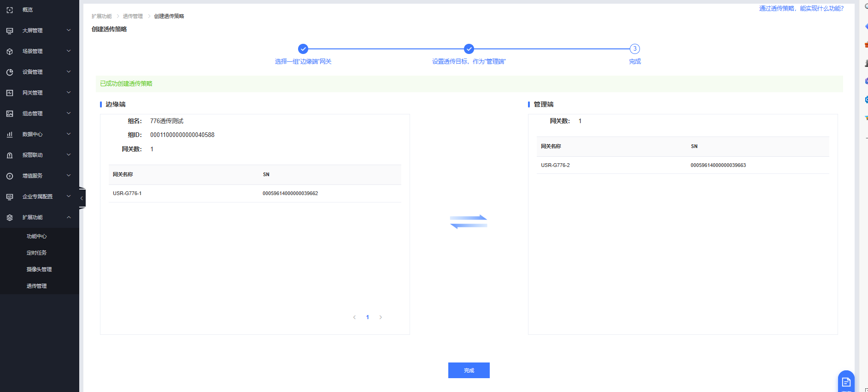Click the floating document icon at bottom right
This screenshot has width=868, height=392.
[846, 382]
